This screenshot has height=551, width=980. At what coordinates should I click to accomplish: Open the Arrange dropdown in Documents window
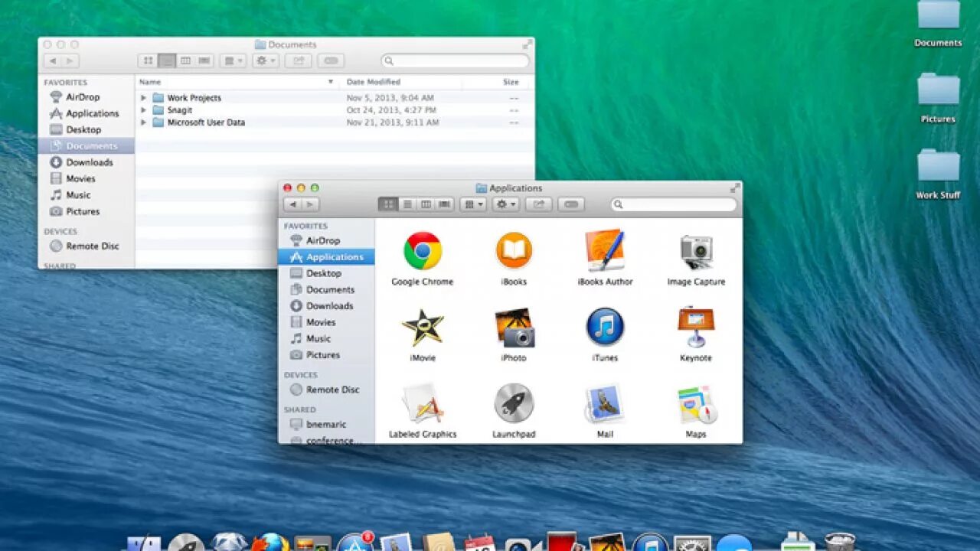[x=233, y=60]
